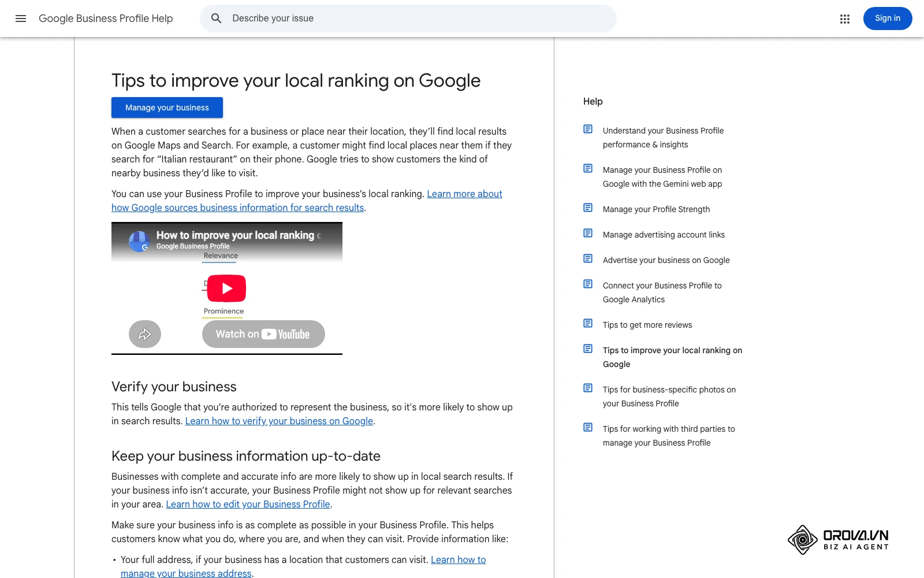Screen dimensions: 924x578
Task: Click article icon beside Understand your Business Profile performance
Action: click(x=588, y=129)
